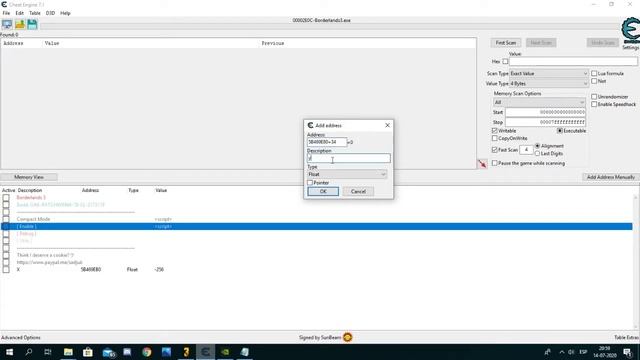Enable the Lua formula checkbox

pyautogui.click(x=594, y=73)
